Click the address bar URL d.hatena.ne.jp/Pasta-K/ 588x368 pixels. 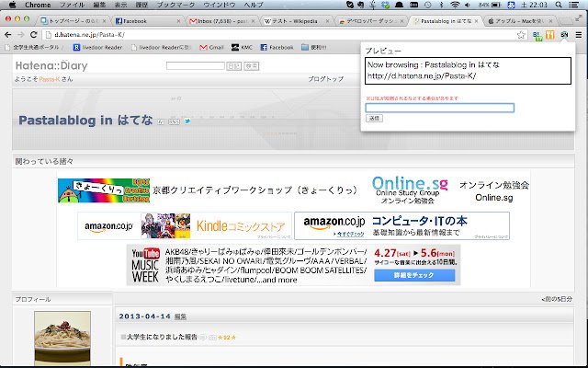tap(89, 35)
